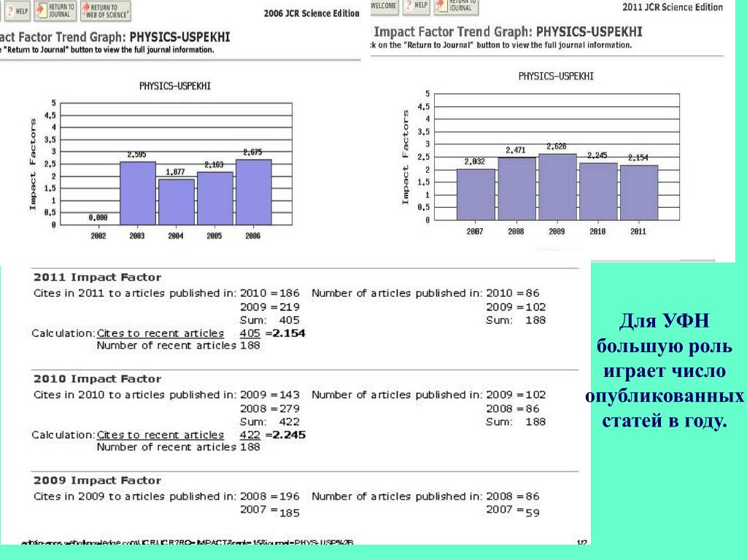Click the 2004 bar labeled 1.877
This screenshot has width=747, height=560.
pos(177,202)
